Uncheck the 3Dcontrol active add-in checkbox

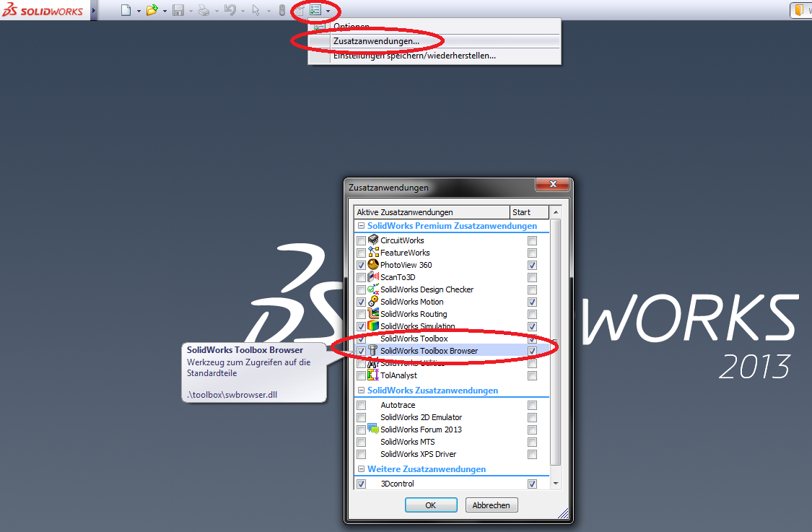pos(362,484)
